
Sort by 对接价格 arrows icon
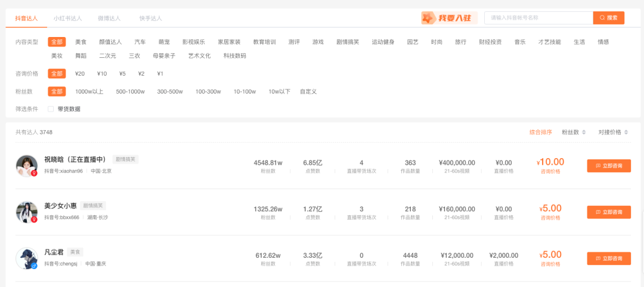[x=626, y=132]
